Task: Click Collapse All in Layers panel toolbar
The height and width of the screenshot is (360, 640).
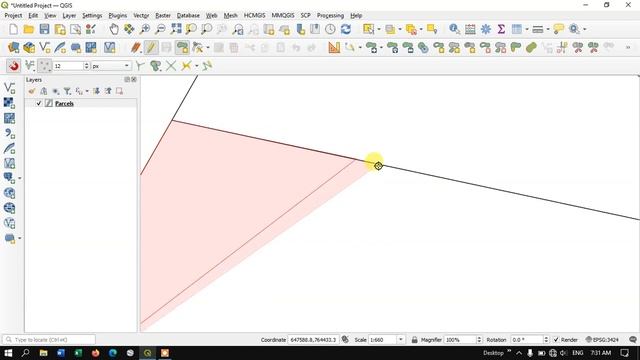Action: (x=108, y=91)
